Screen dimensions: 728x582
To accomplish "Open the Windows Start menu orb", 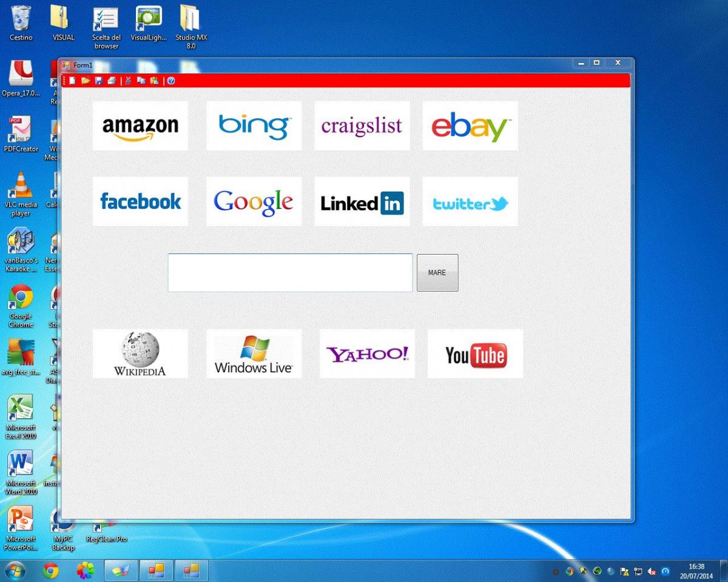I will pos(15,570).
